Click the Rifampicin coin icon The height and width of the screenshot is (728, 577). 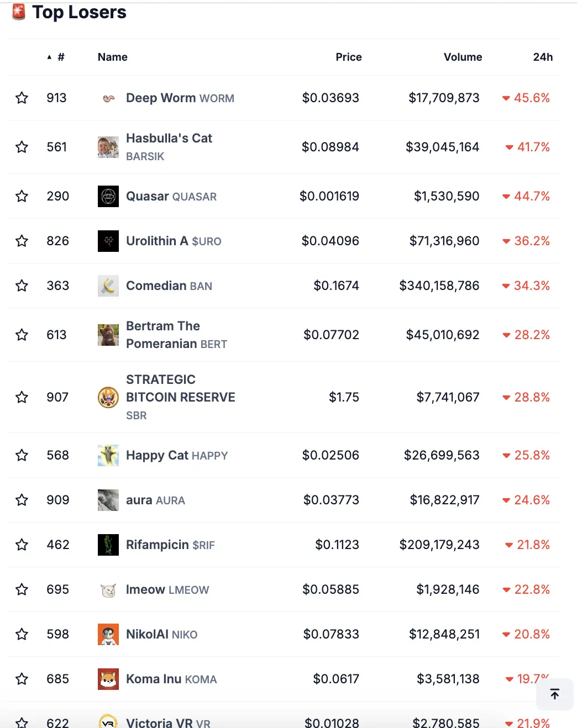coord(108,545)
